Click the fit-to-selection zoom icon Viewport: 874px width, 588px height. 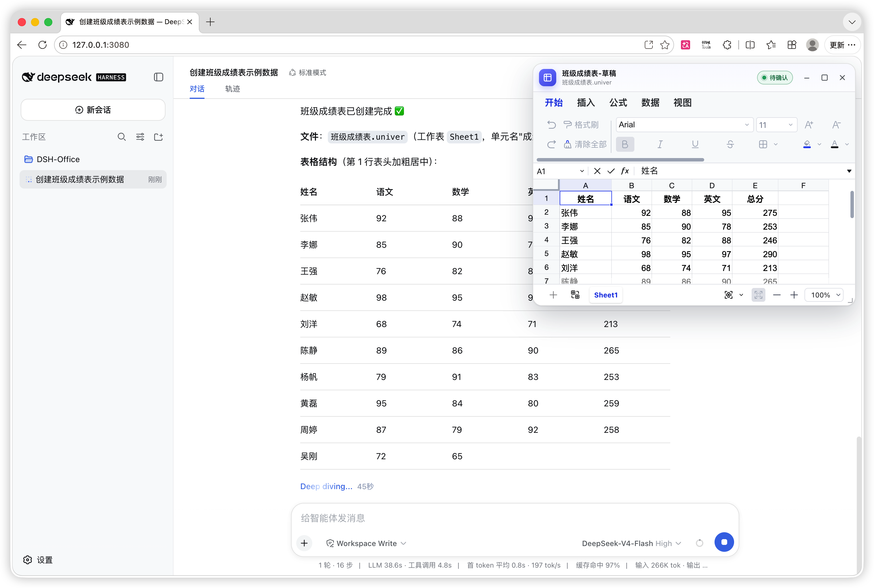(x=728, y=295)
